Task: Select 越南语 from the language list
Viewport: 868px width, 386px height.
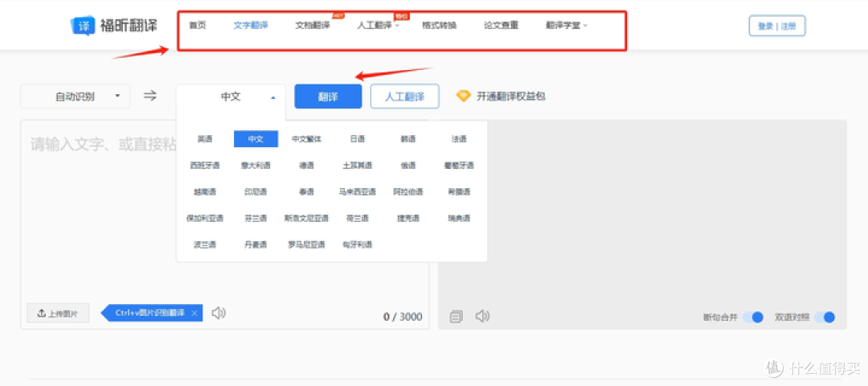Action: click(205, 192)
